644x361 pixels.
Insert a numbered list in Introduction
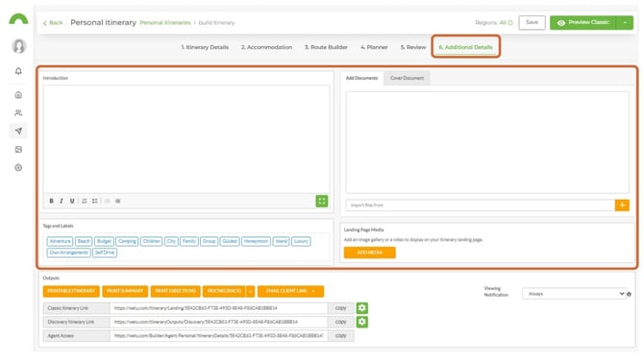click(85, 201)
